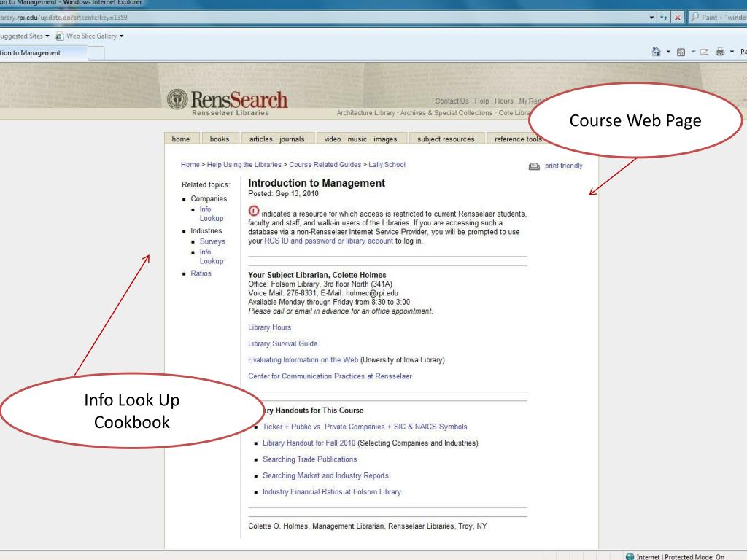This screenshot has height=560, width=747.
Task: Open the articles journals navigation tab
Action: 277,139
